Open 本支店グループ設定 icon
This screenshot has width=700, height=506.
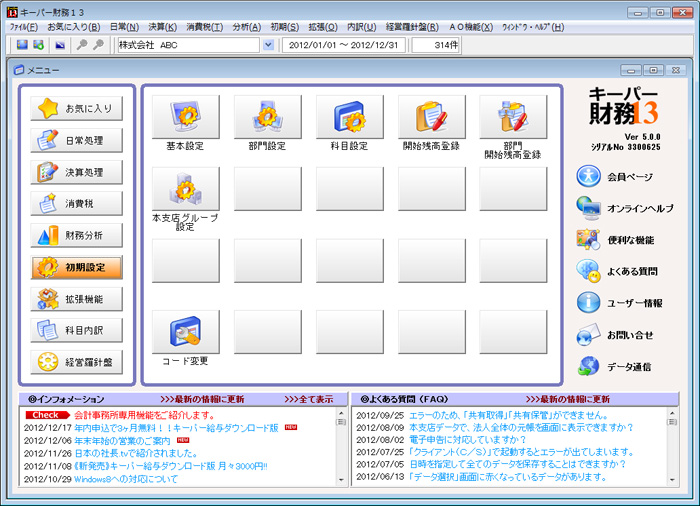tap(186, 189)
